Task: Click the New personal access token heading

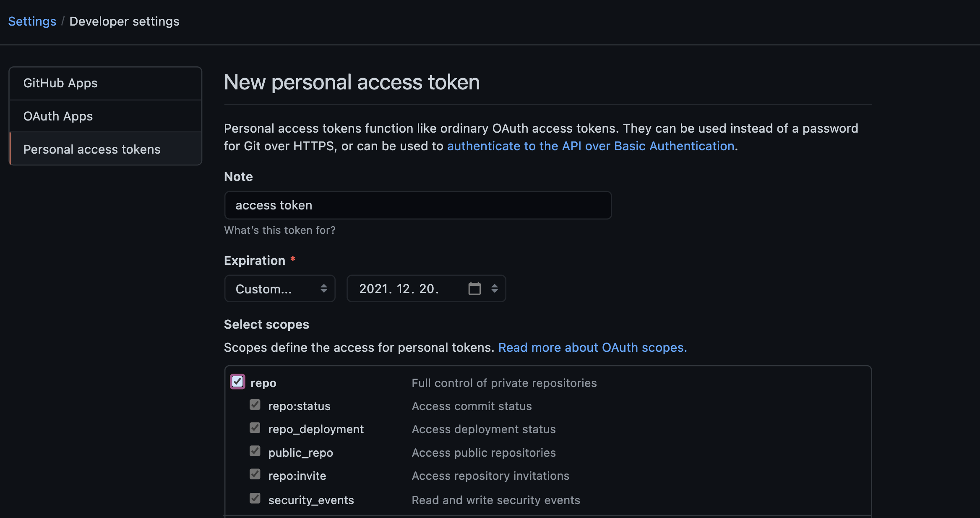Action: click(352, 82)
